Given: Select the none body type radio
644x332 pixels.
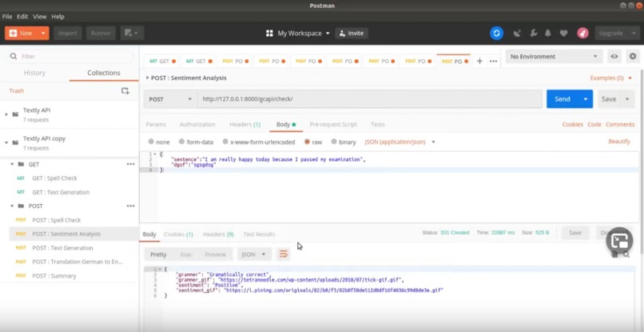Looking at the screenshot, I should (151, 142).
